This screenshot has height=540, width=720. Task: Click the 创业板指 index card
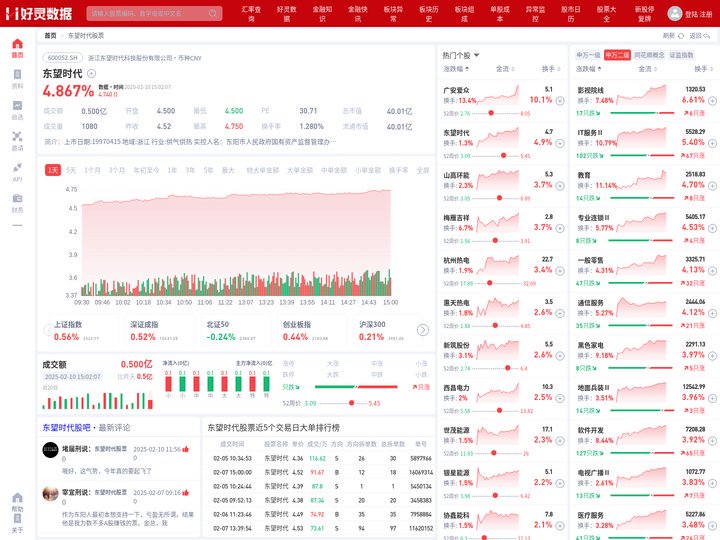[313, 330]
